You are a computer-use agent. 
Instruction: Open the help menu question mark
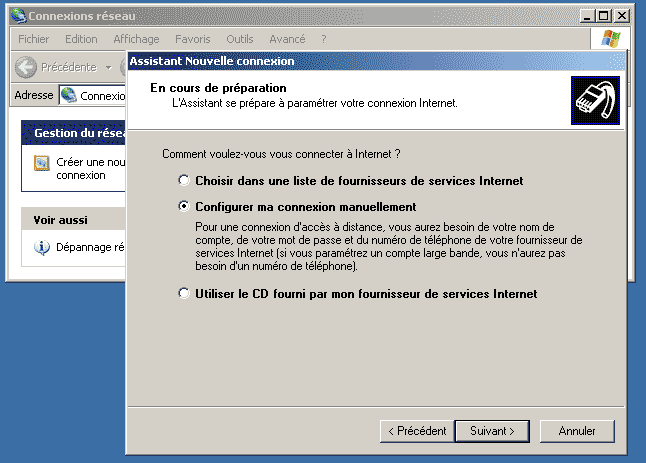[324, 39]
